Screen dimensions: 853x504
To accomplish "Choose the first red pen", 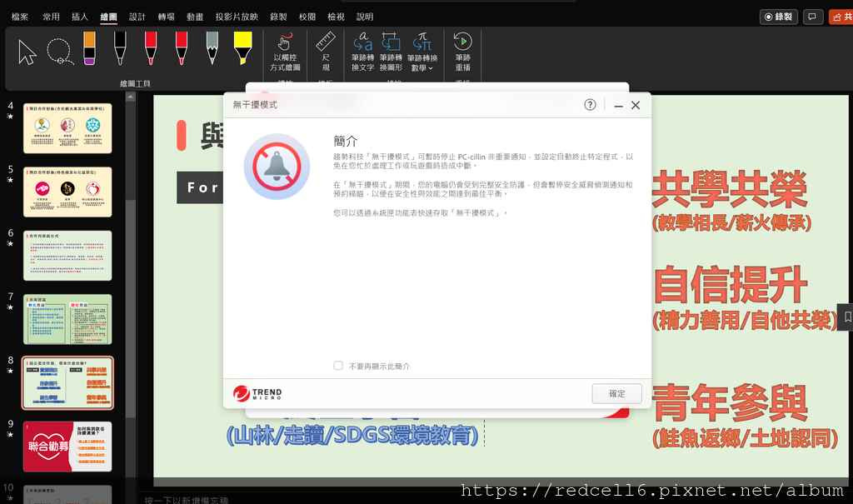I will (151, 48).
